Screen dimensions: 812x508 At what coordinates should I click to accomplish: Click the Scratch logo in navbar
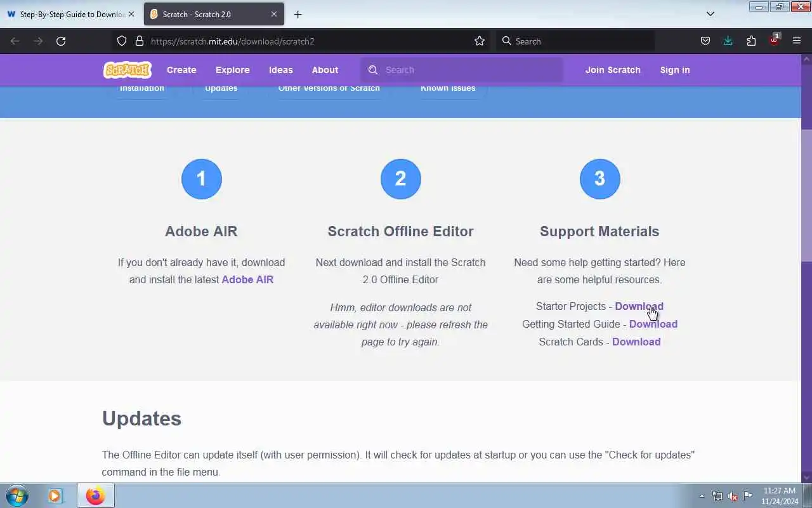(x=127, y=70)
